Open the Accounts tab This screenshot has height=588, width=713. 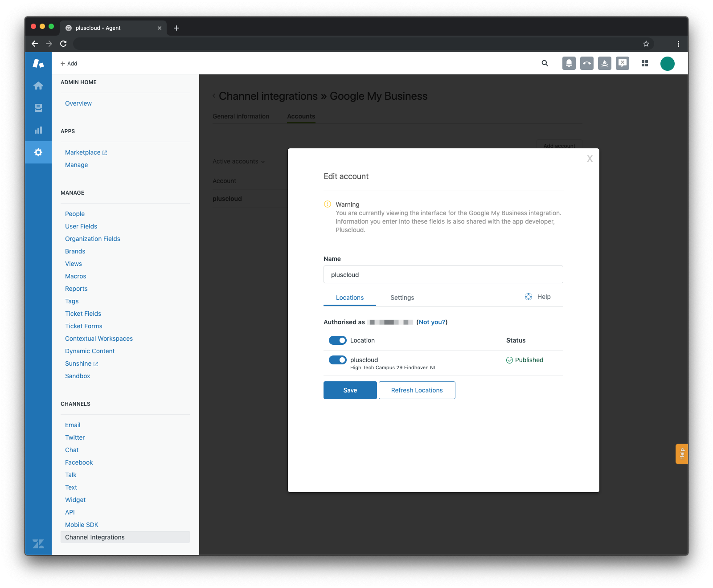click(301, 116)
